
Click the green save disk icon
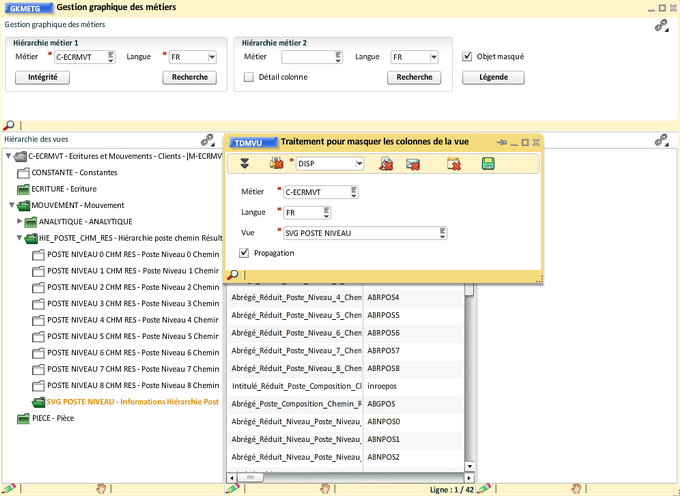488,163
